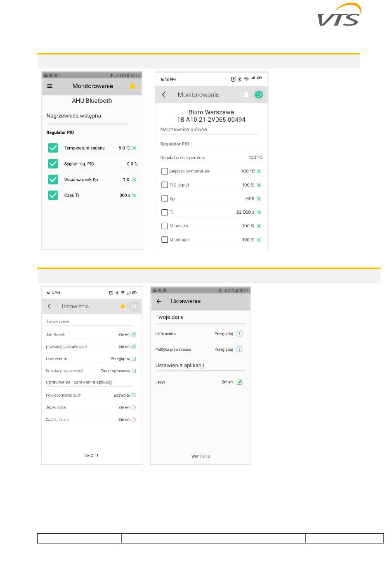Check the Ti checkbox on Biuro Warszawa screen

tap(165, 212)
